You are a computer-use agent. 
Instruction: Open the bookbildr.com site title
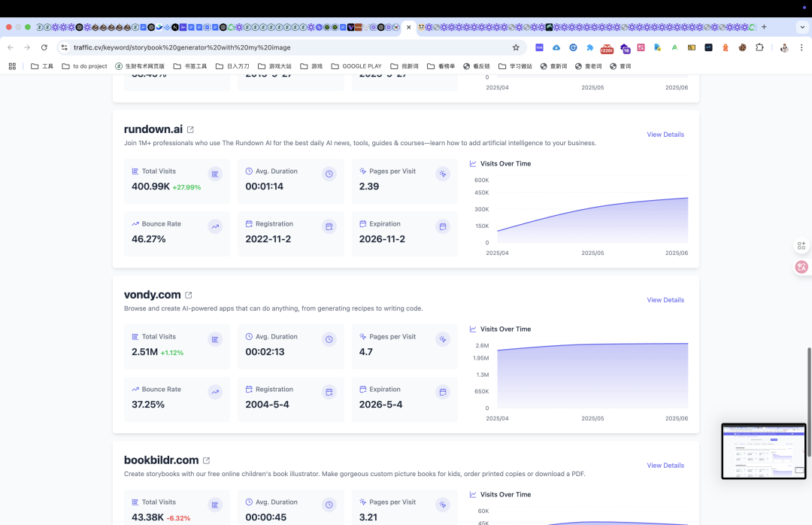pyautogui.click(x=161, y=460)
